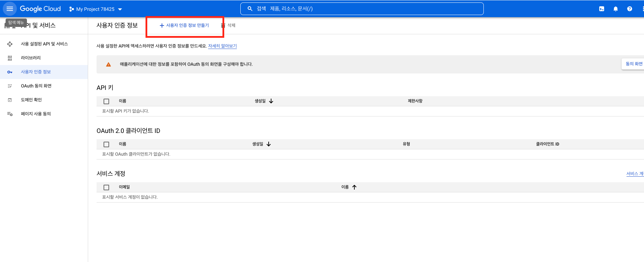Click the trash delete icon
The image size is (644, 262).
coord(223,25)
